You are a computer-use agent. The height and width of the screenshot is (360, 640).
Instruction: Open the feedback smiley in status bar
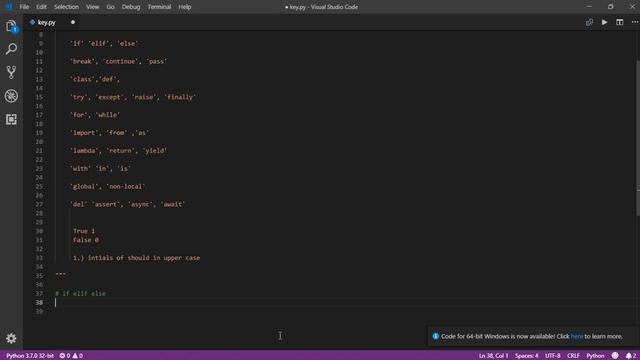(x=615, y=356)
